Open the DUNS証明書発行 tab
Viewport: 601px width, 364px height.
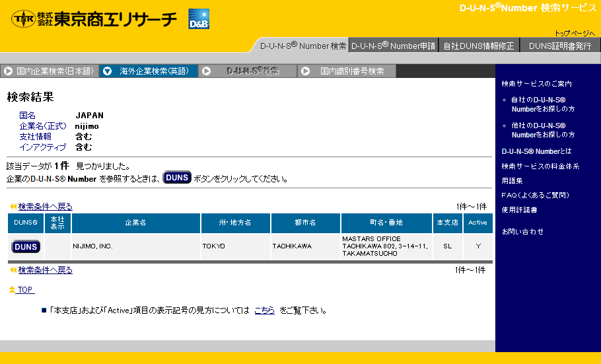560,46
